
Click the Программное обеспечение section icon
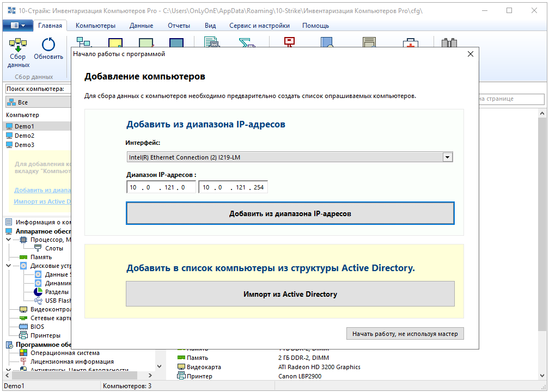point(9,345)
